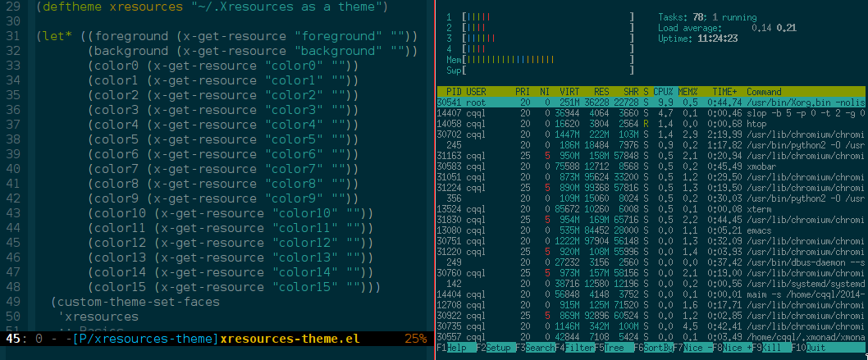Click the "color7" string on line 40
Screen dimensions: 868x360
tap(294, 169)
